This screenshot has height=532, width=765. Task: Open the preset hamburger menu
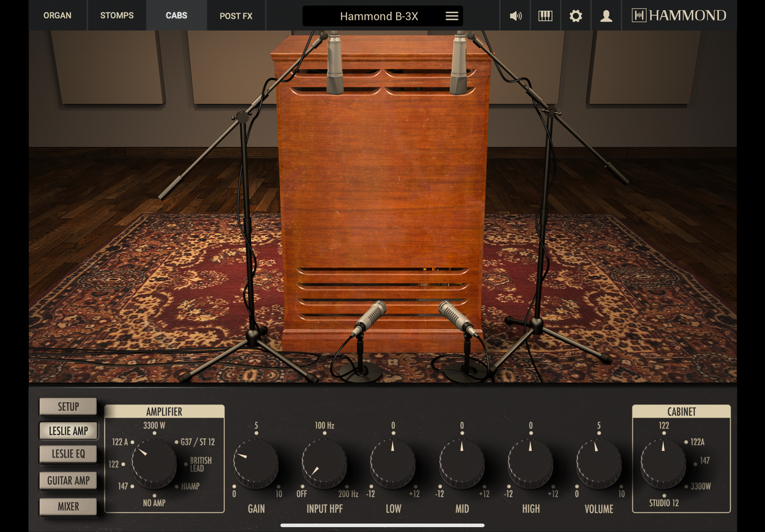pos(452,16)
